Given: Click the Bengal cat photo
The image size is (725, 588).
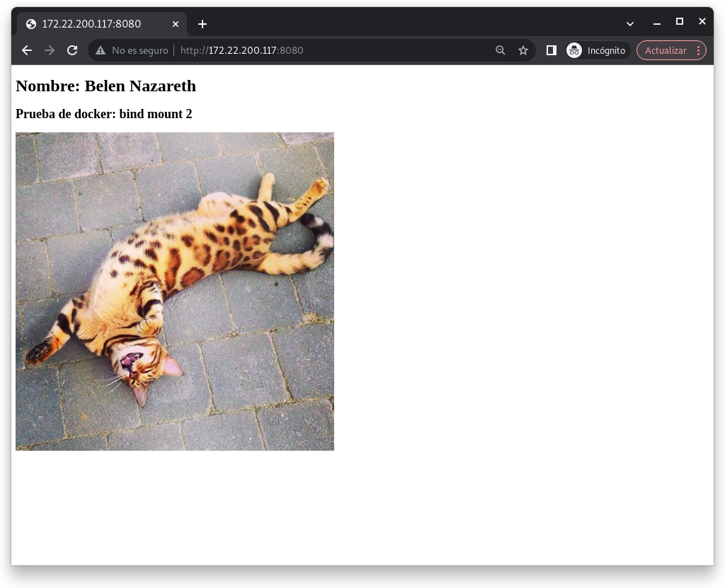Looking at the screenshot, I should click(x=175, y=291).
